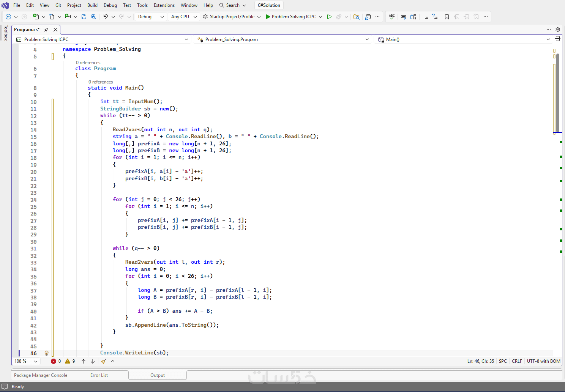Click the Save All toolbar icon
This screenshot has width=565, height=392.
[x=94, y=17]
